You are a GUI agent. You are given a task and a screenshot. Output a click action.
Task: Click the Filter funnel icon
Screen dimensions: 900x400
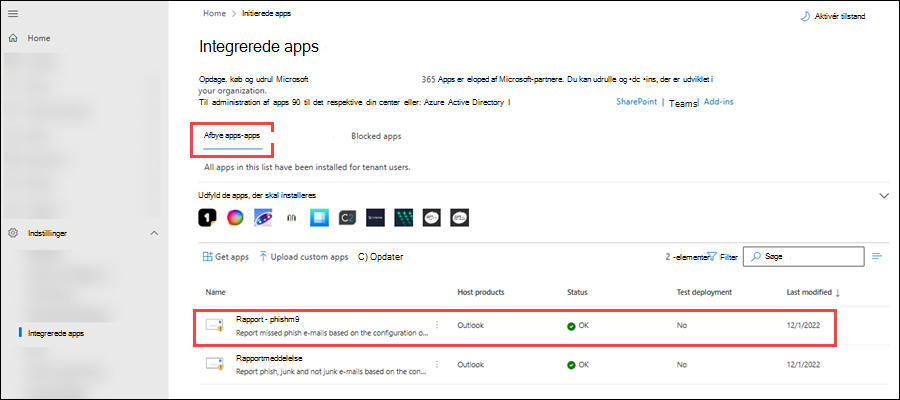(712, 256)
